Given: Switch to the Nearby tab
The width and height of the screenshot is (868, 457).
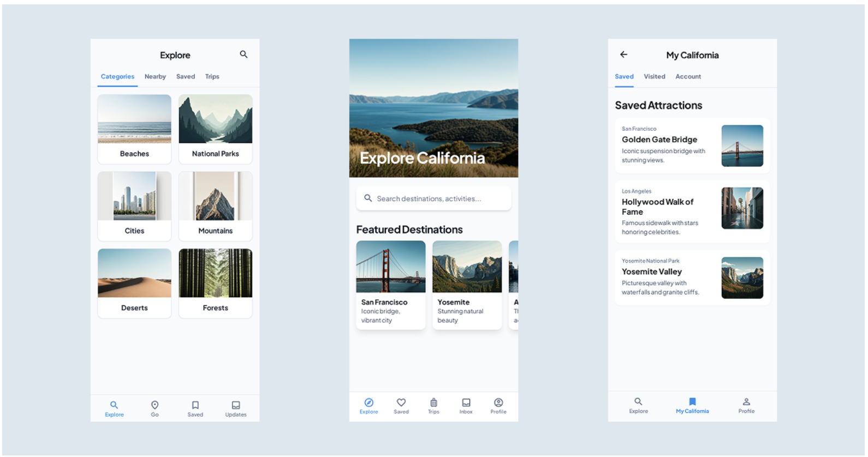Looking at the screenshot, I should tap(155, 77).
